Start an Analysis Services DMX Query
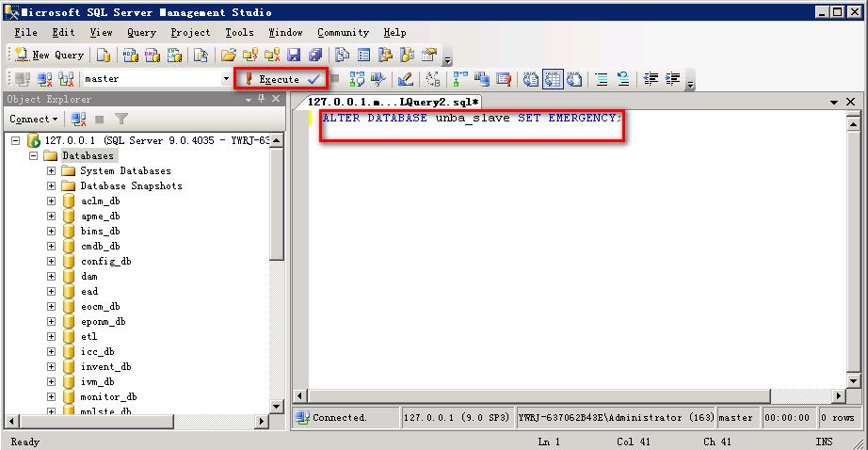Viewport: 868px width, 450px height. [153, 55]
